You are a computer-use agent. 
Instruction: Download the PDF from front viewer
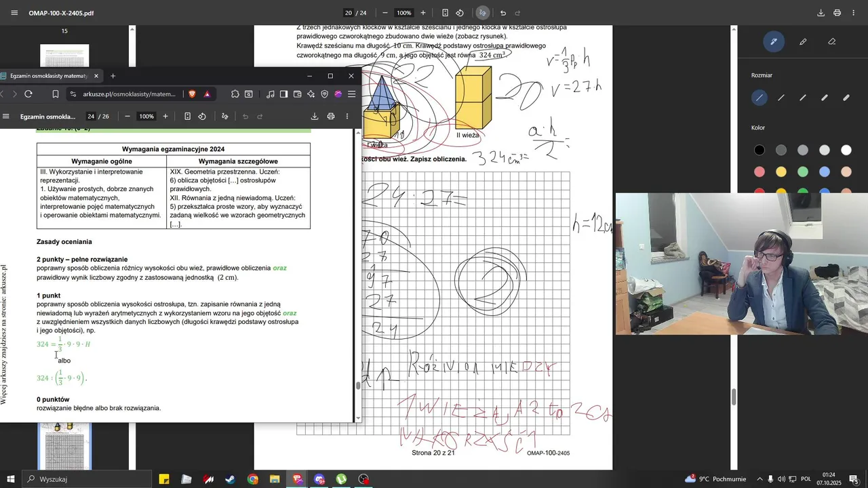point(315,117)
